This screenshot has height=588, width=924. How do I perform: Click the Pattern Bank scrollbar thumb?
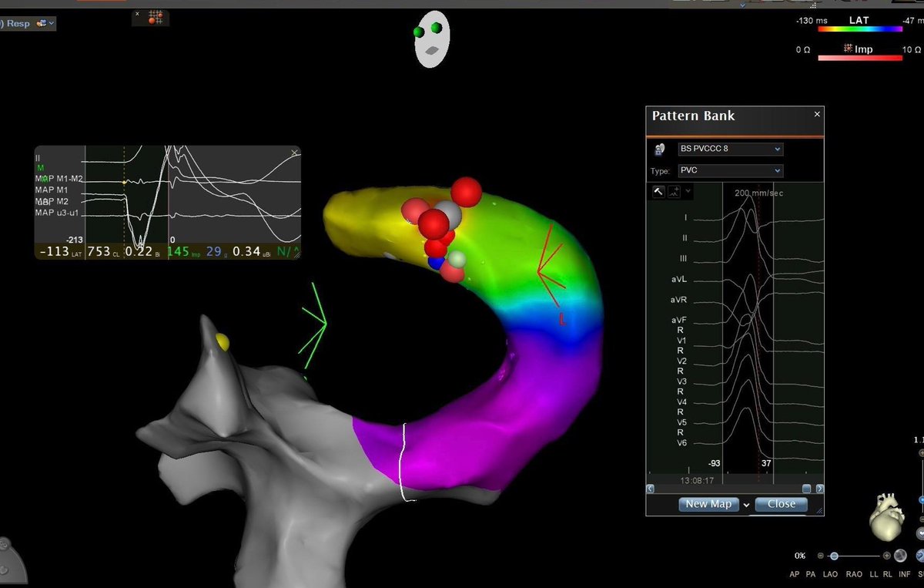tap(806, 489)
